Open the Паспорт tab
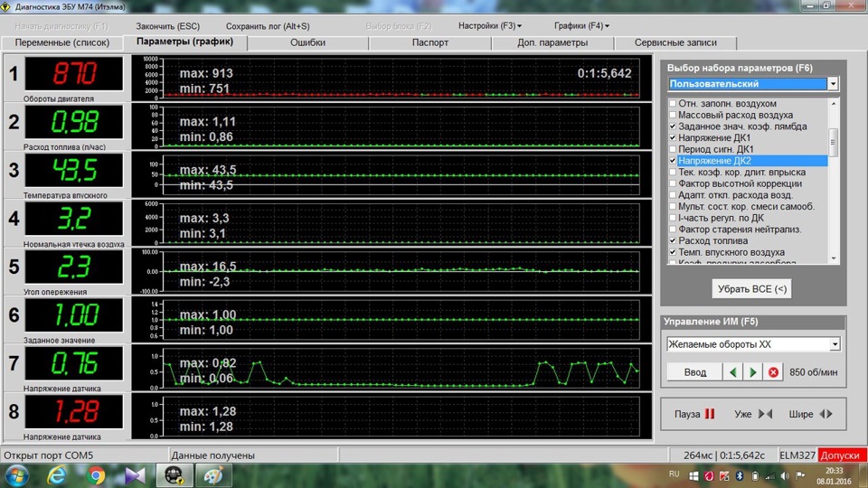Image resolution: width=868 pixels, height=488 pixels. click(430, 42)
